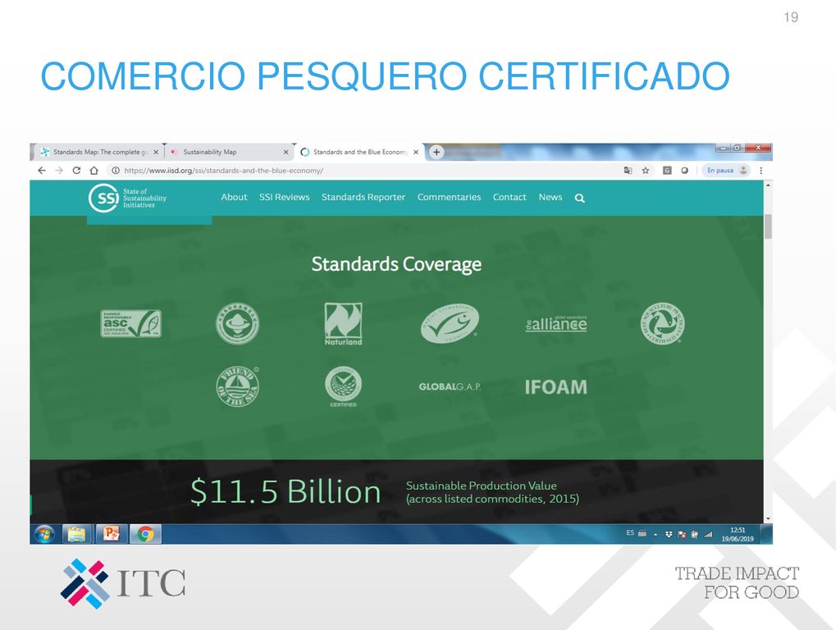The width and height of the screenshot is (840, 630).
Task: Switch to the Sustainability Map tab
Action: (228, 152)
